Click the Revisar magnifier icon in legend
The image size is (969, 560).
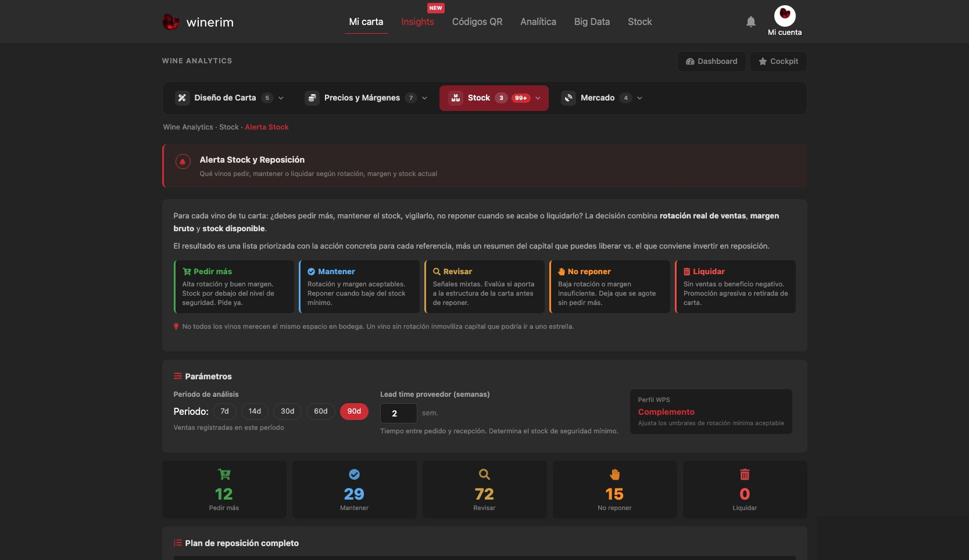coord(437,271)
